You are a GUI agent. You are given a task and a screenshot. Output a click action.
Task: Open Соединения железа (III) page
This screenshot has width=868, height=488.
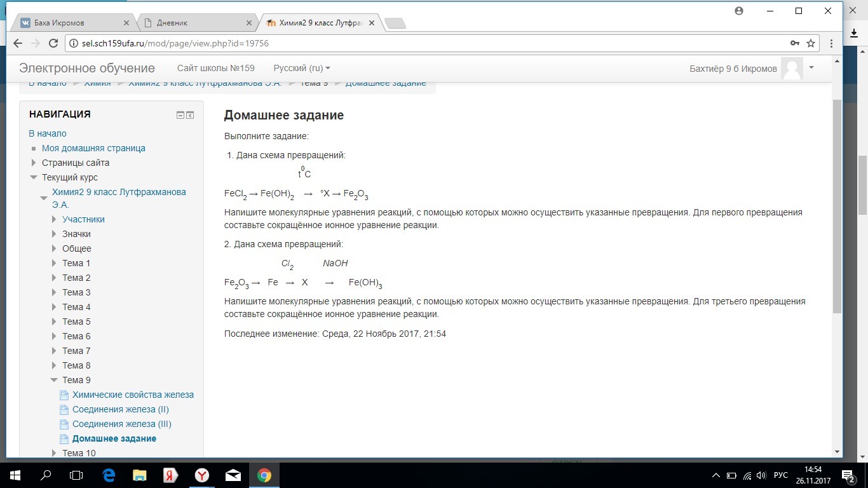point(122,424)
